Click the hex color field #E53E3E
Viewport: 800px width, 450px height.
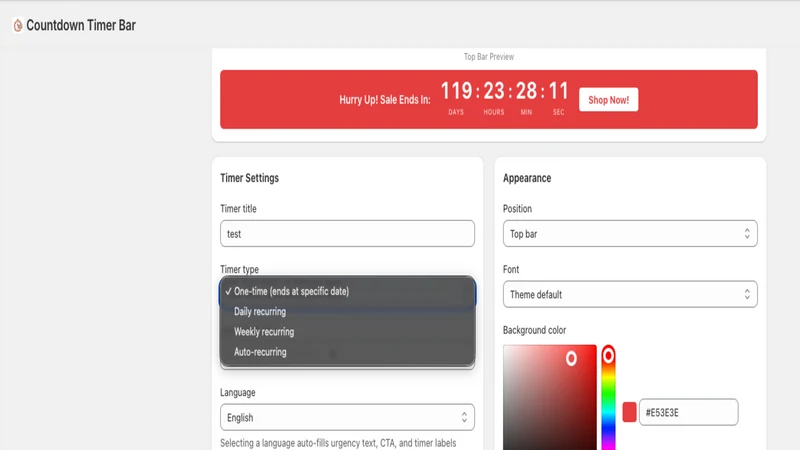pos(688,412)
